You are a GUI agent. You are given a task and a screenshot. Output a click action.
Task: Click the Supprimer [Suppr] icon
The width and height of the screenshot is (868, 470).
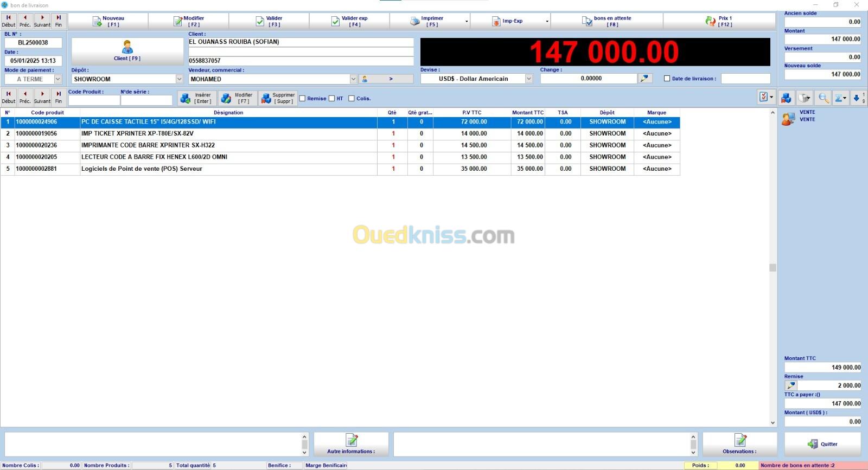(x=266, y=98)
